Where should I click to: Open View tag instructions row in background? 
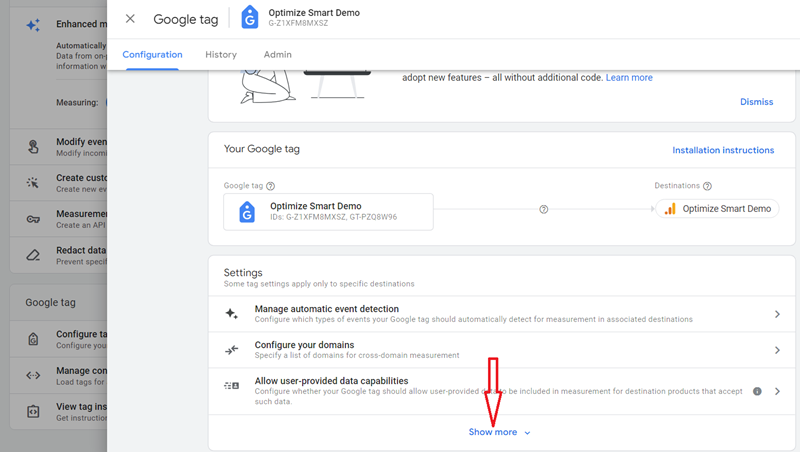point(59,412)
